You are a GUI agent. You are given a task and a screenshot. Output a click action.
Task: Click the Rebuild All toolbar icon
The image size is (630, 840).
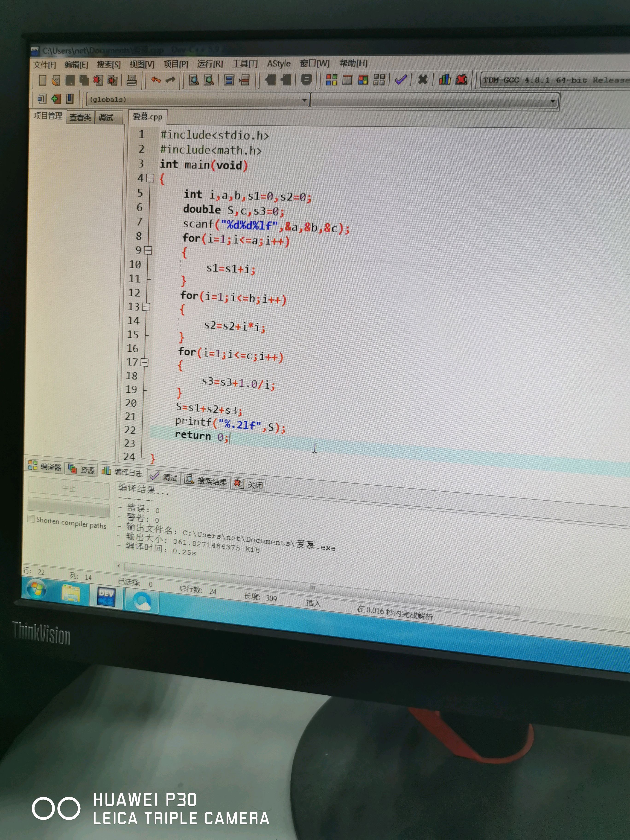click(379, 80)
